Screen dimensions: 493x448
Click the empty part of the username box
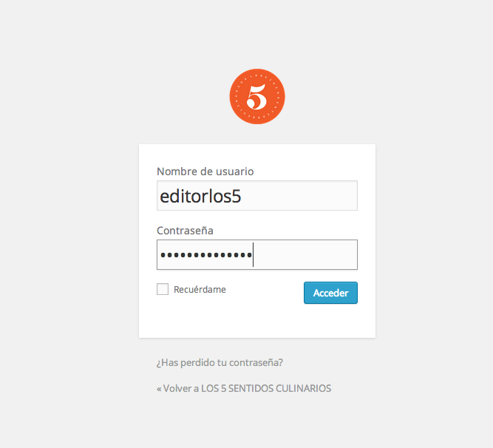299,196
